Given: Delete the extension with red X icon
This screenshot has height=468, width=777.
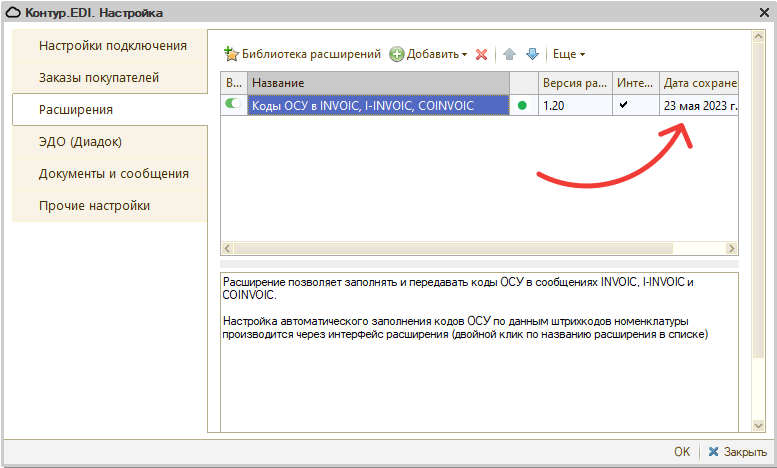Looking at the screenshot, I should 481,55.
